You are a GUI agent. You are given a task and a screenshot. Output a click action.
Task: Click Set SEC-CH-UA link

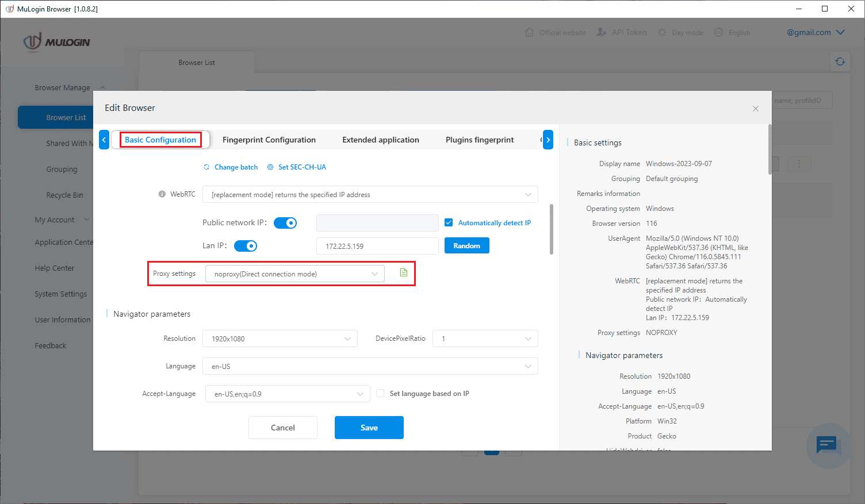click(302, 167)
